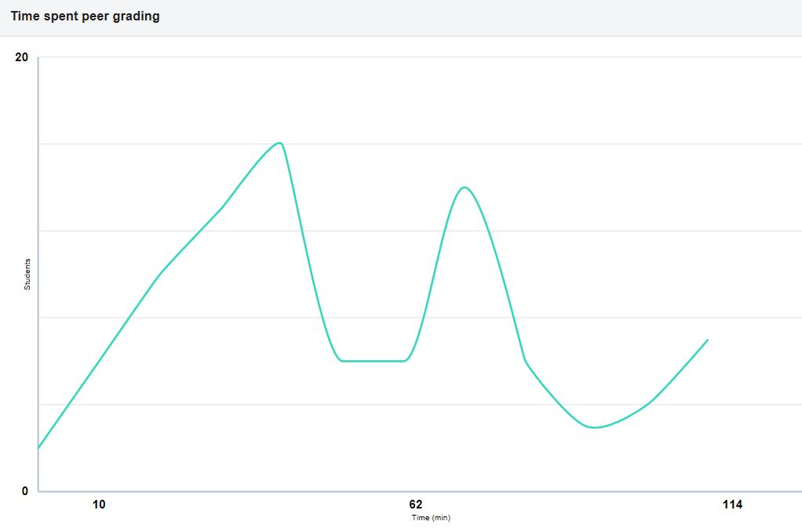
Task: Select the rotated "Students" axis title
Action: (x=27, y=274)
